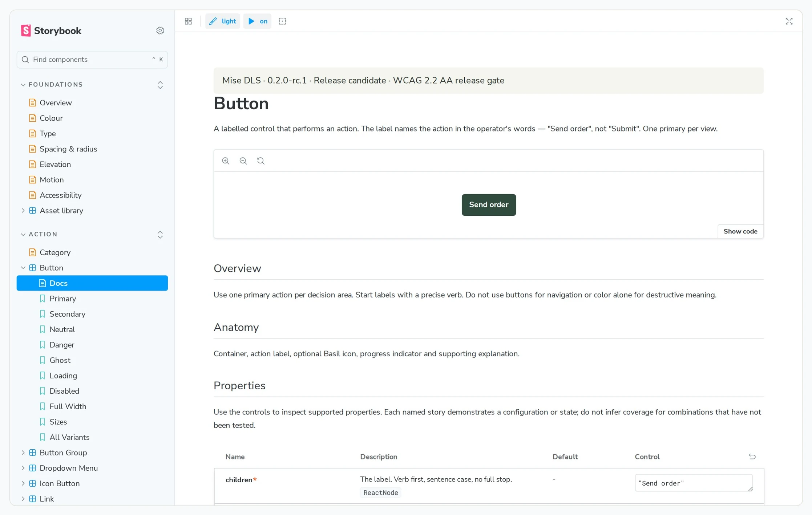Reset controls in the Properties table
The image size is (812, 515).
[752, 457]
